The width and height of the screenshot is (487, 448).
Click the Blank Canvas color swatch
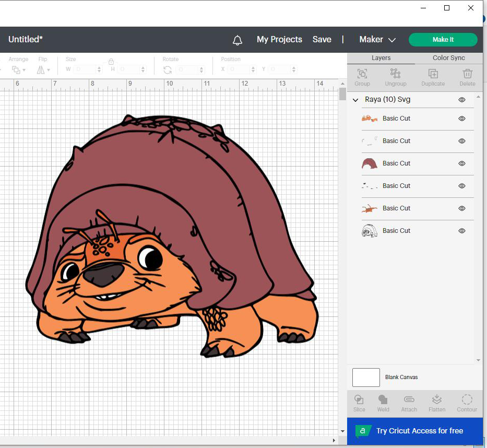pos(366,377)
